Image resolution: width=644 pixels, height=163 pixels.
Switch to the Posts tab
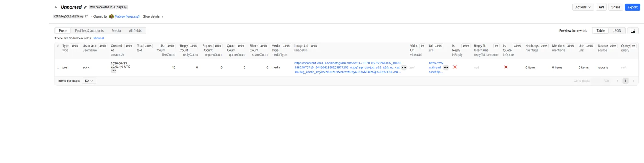click(x=63, y=31)
